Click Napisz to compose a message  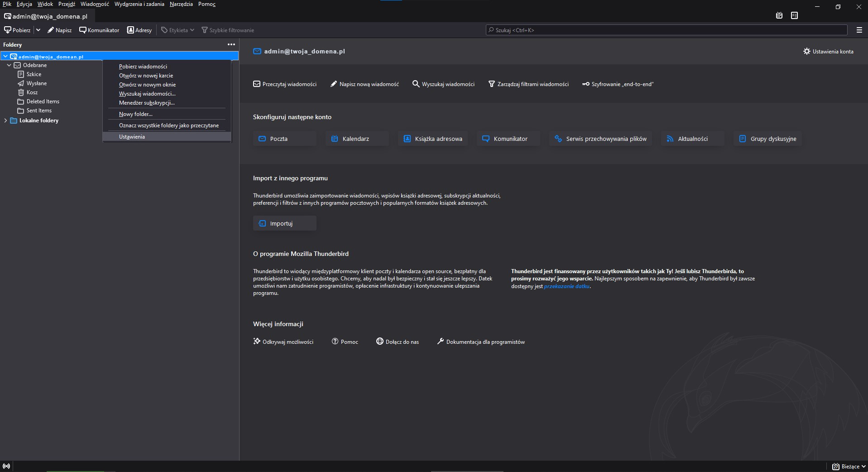coord(60,30)
